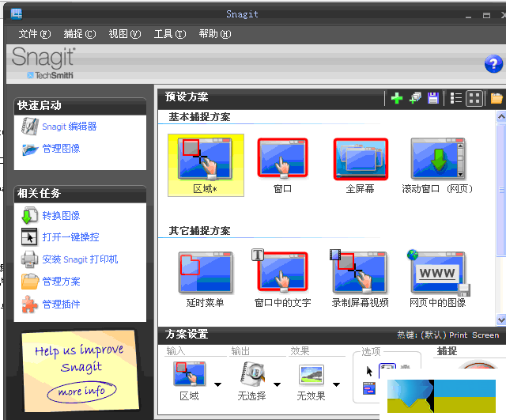Screen dimensions: 506x420
Task: Click the green plus add-profile icon
Action: click(397, 98)
